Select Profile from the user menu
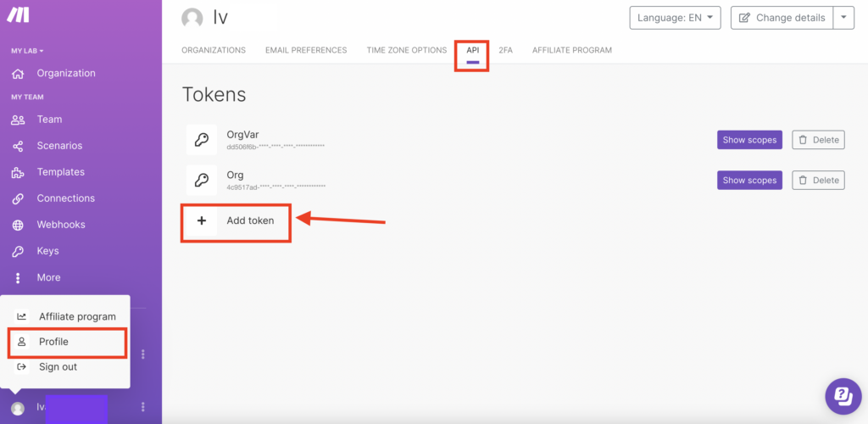868x424 pixels. pyautogui.click(x=53, y=342)
